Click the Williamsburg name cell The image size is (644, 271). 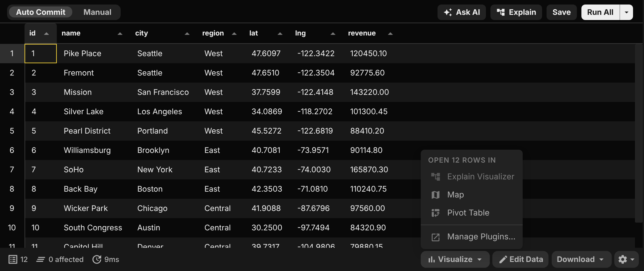pyautogui.click(x=94, y=150)
